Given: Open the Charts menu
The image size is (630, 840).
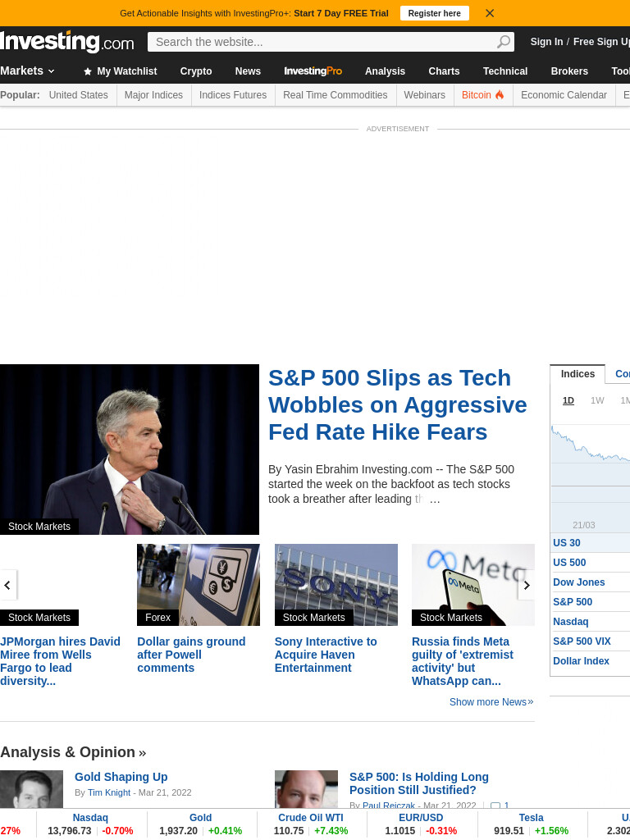Looking at the screenshot, I should tap(444, 71).
